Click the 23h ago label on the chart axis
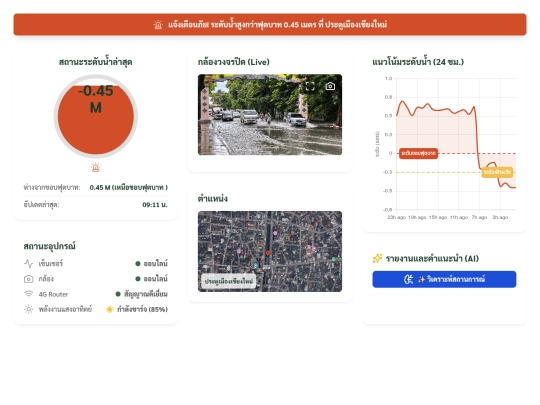Image resolution: width=540 pixels, height=405 pixels. (x=396, y=217)
